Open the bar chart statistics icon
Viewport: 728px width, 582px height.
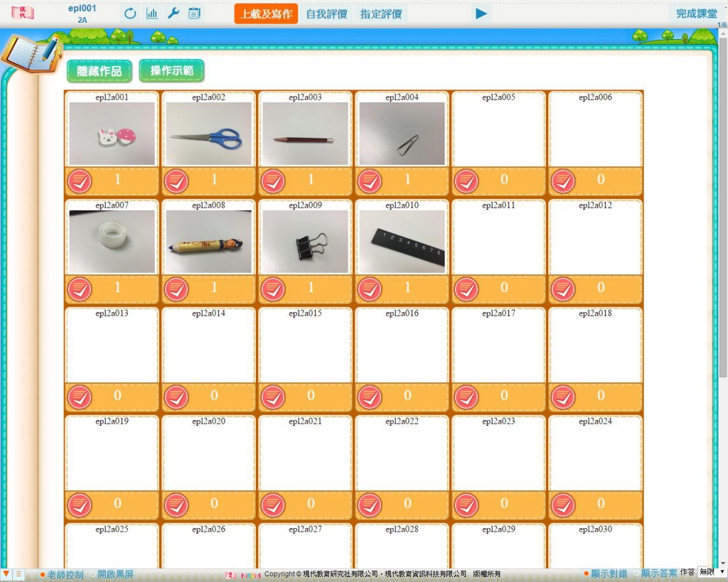click(x=152, y=14)
